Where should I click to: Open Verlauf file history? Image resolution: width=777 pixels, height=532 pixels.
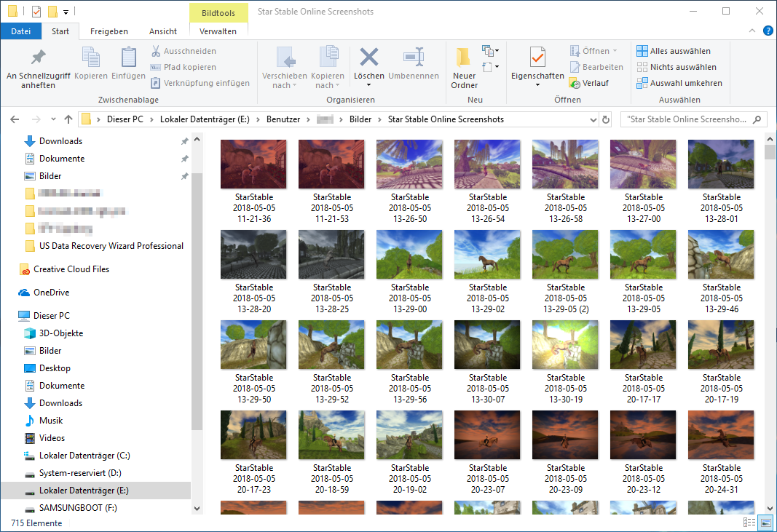[x=589, y=83]
